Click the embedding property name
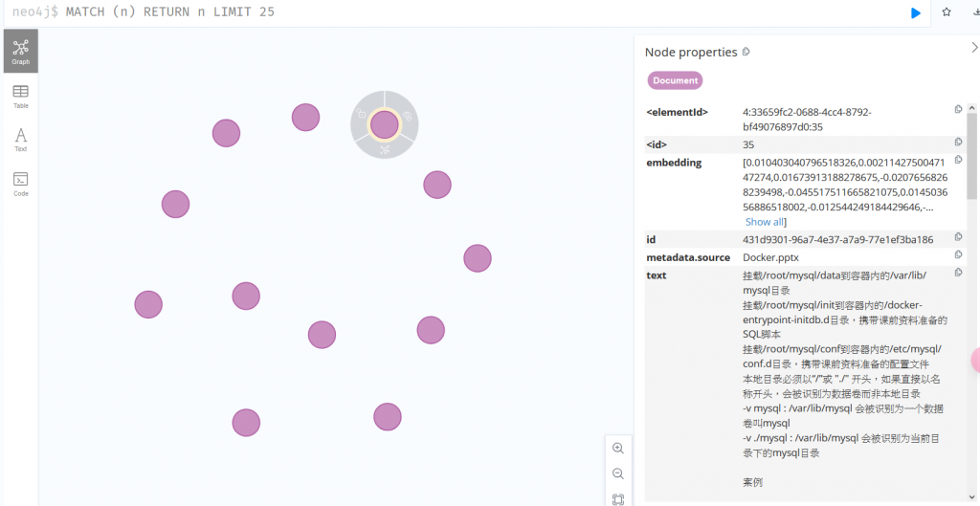This screenshot has width=980, height=506. point(674,163)
